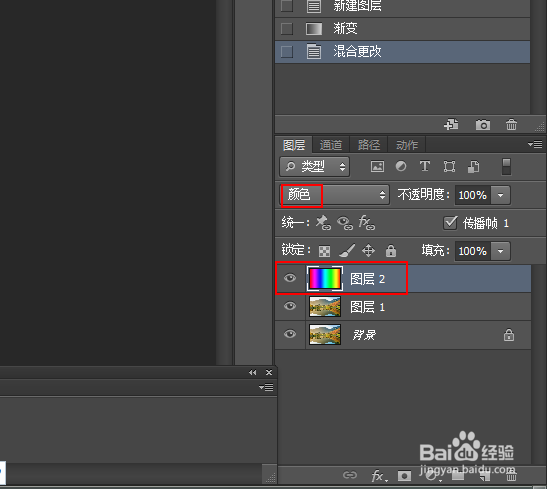Close the bottom panel

[x=269, y=373]
